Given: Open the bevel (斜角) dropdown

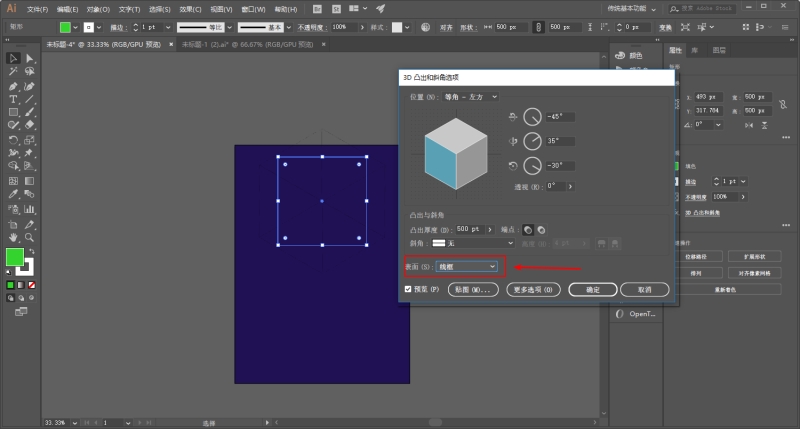Looking at the screenshot, I should pos(473,243).
